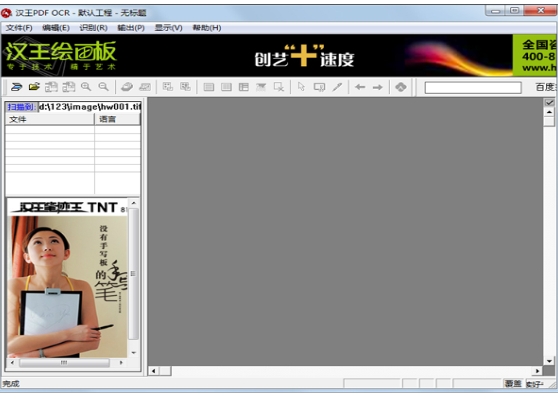This screenshot has width=558, height=399.
Task: Click the thumbnail panel scroll up arrow
Action: coord(134,203)
